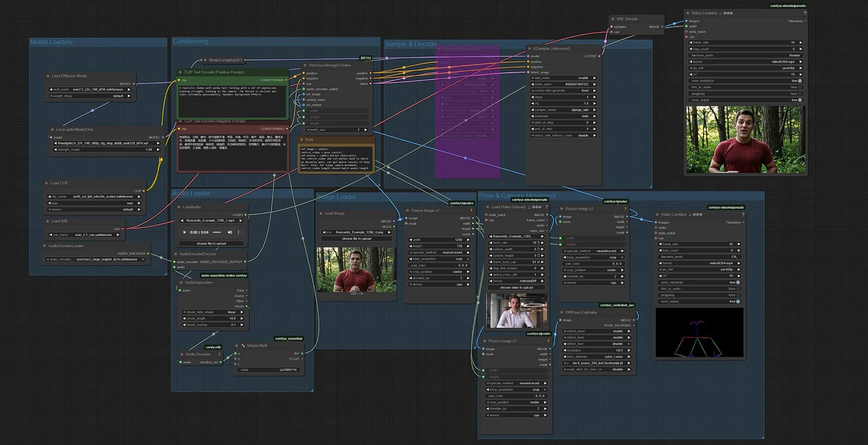
Task: Collapse the VAE Decode node via its dot
Action: point(613,19)
